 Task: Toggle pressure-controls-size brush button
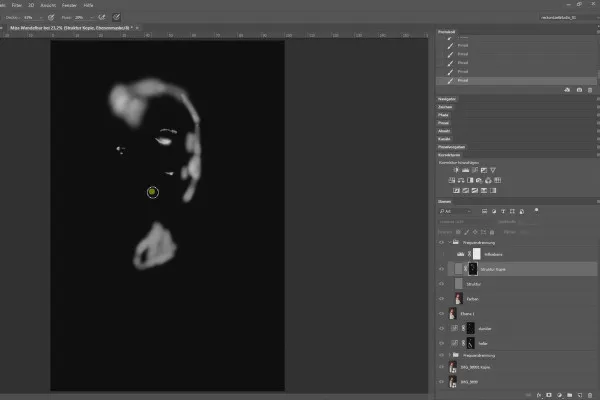[116, 17]
